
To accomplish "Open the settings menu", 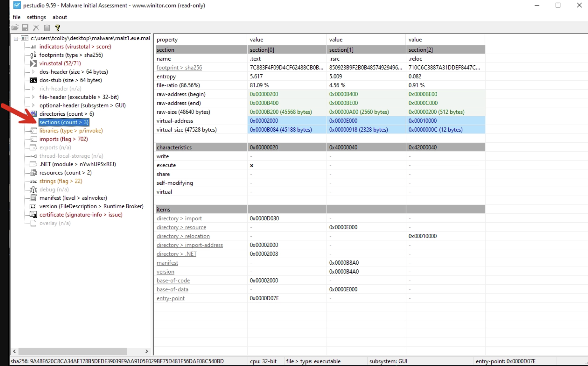I will point(36,17).
